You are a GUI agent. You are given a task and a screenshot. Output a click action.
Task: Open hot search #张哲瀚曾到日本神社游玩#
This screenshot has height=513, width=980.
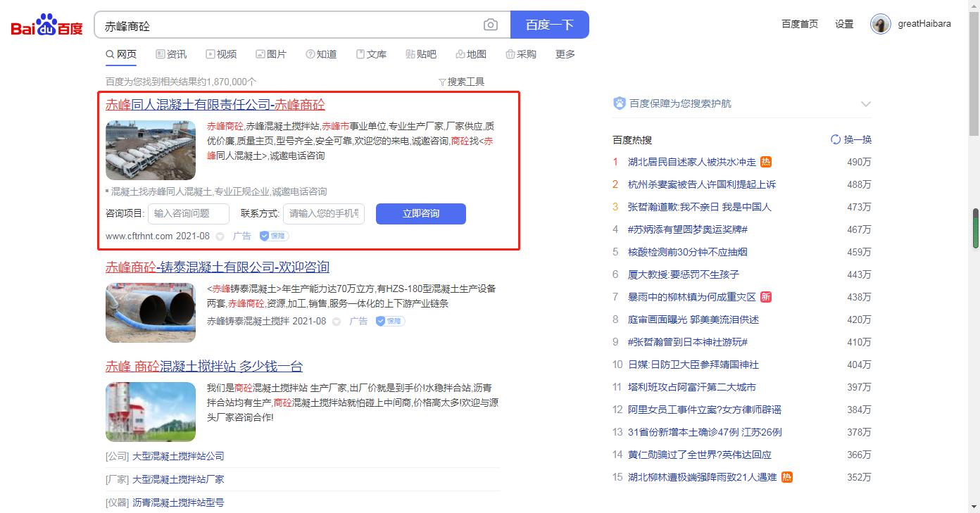coord(688,342)
